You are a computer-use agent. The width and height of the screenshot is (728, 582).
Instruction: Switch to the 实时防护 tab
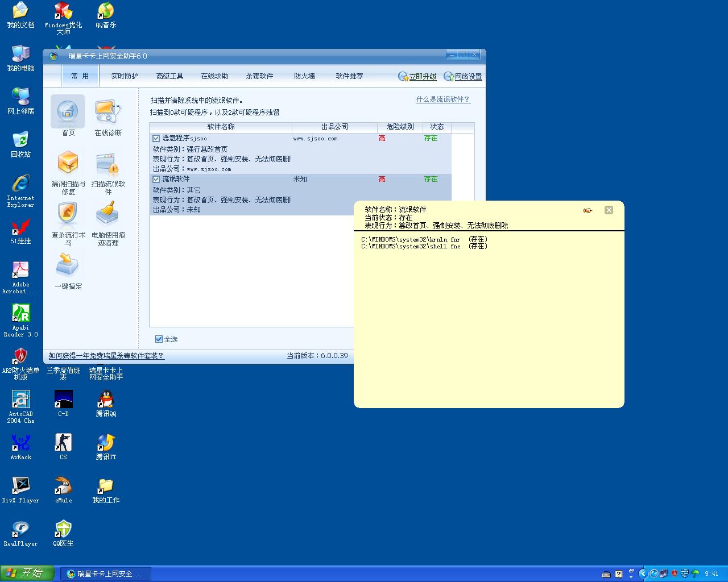(125, 76)
